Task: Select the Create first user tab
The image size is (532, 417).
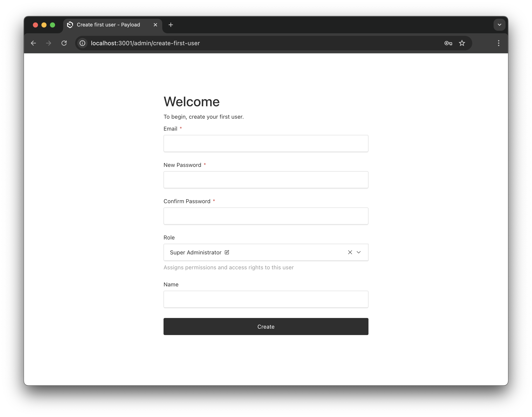Action: 108,25
